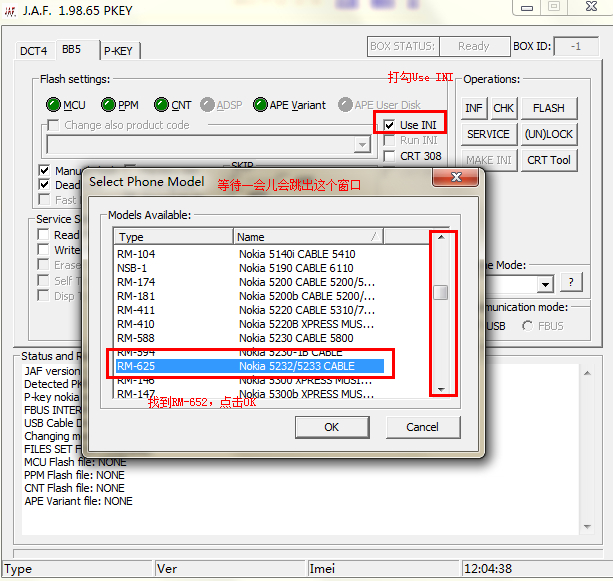Select the RM-410 Nokia 5220B row
Screen dimensions: 613x581
[250, 324]
